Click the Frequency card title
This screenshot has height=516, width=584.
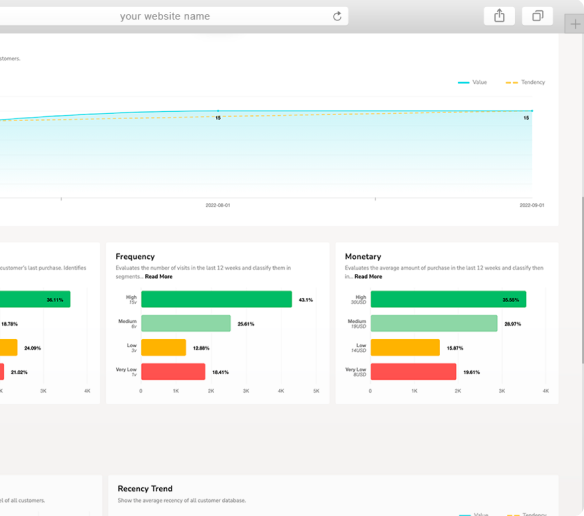click(135, 257)
